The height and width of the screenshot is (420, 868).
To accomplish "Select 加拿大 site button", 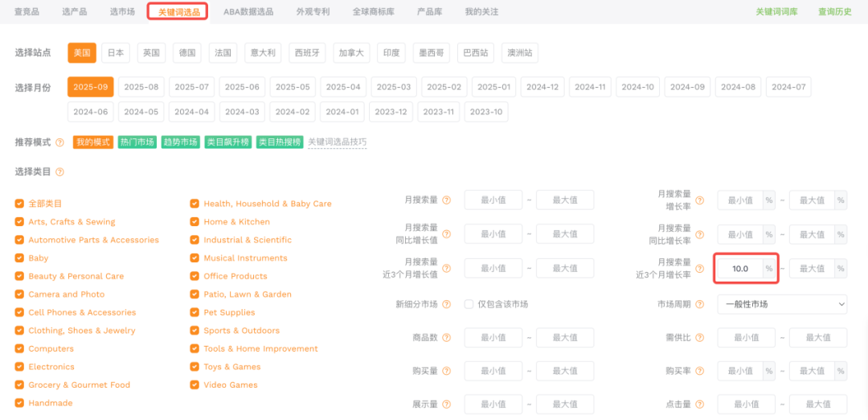I will click(x=351, y=53).
